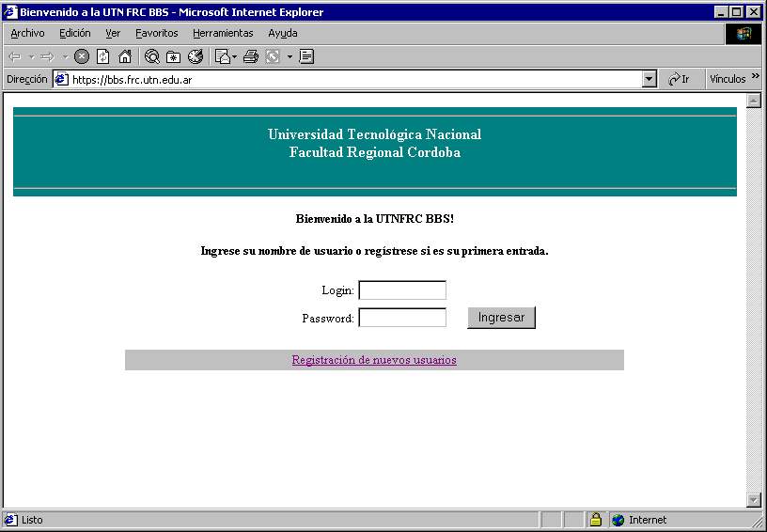Expand the address bar dropdown

[649, 79]
